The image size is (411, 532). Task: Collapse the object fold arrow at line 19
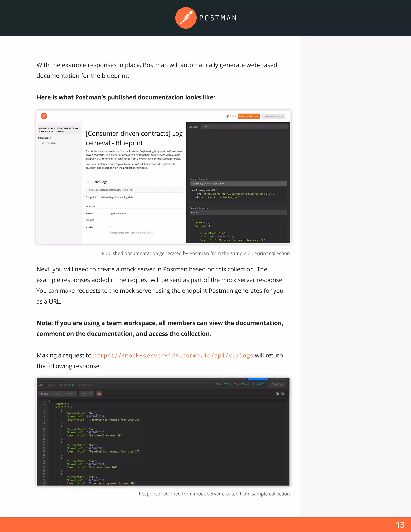coord(47,458)
